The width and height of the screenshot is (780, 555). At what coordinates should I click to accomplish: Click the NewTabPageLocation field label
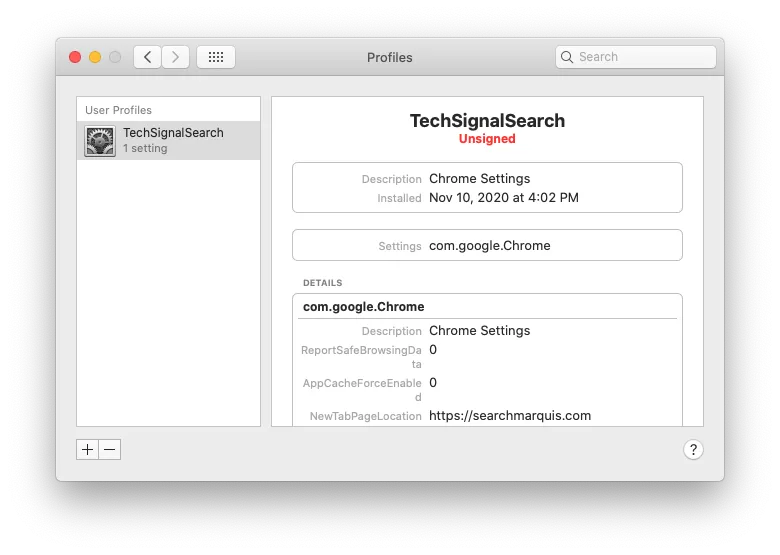(365, 416)
